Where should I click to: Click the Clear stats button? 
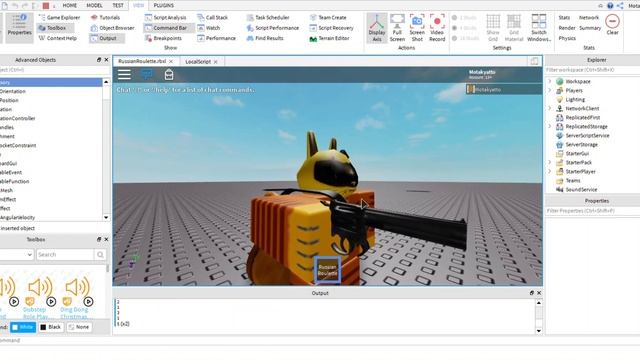click(612, 24)
